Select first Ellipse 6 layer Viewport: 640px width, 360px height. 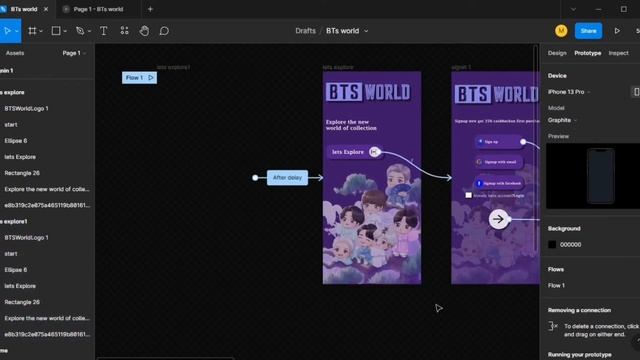point(16,141)
